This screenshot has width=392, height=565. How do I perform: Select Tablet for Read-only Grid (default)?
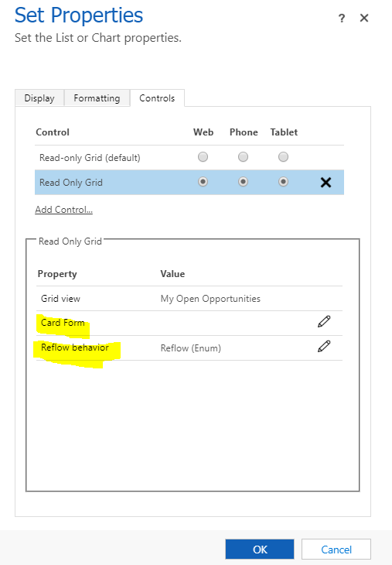(x=283, y=157)
